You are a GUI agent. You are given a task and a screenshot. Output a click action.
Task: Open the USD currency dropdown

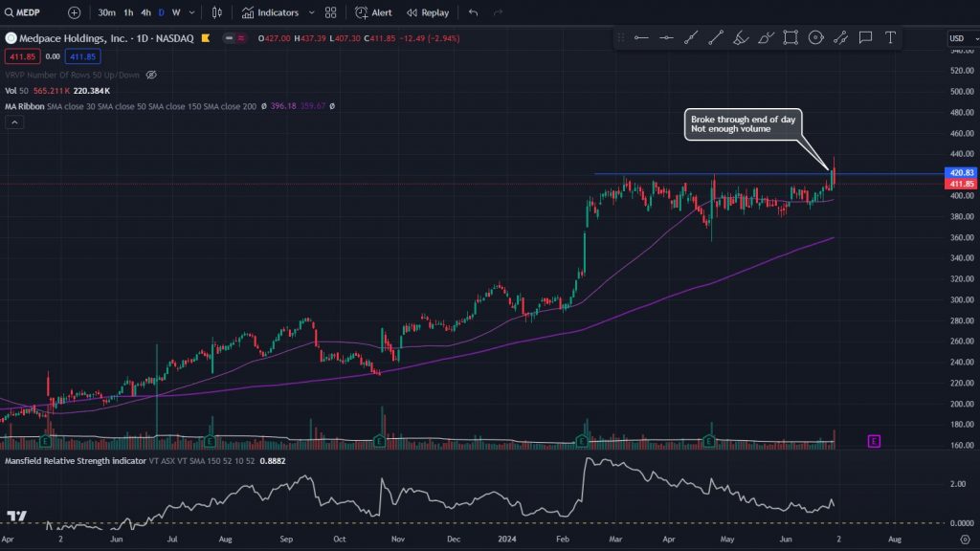click(959, 38)
